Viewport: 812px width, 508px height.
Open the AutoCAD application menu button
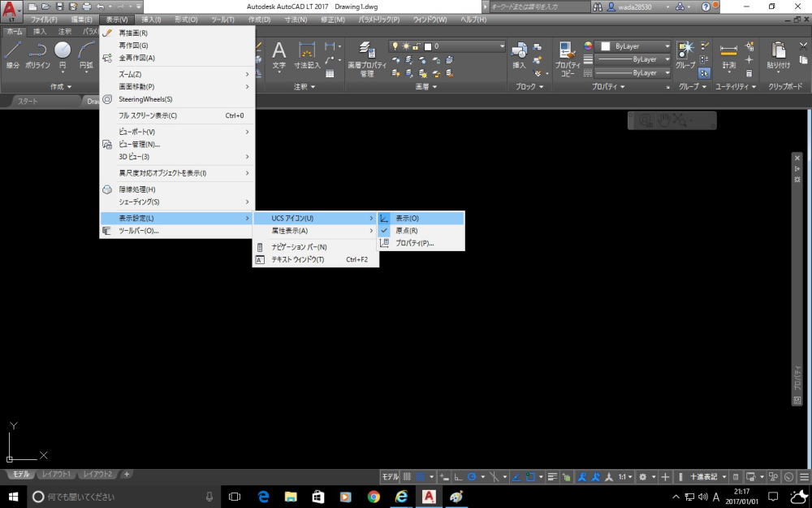tap(11, 11)
